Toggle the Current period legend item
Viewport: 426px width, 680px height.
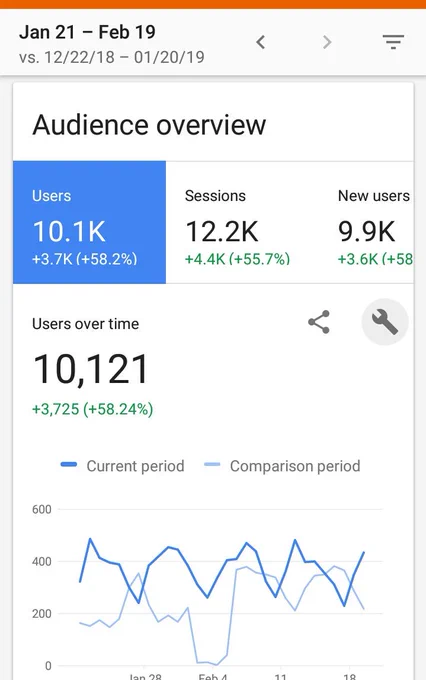[x=123, y=466]
